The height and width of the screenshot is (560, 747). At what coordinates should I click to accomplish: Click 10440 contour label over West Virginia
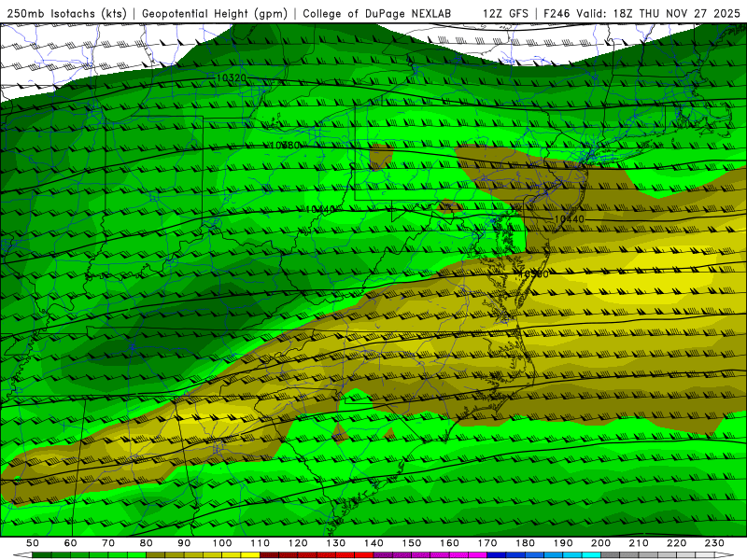[x=320, y=209]
